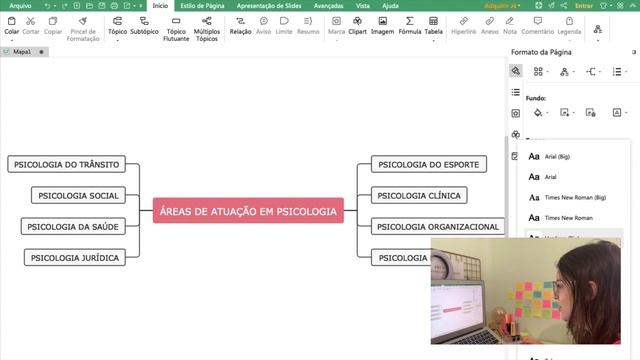Click Múltiplos Tópicos icon

pyautogui.click(x=207, y=21)
